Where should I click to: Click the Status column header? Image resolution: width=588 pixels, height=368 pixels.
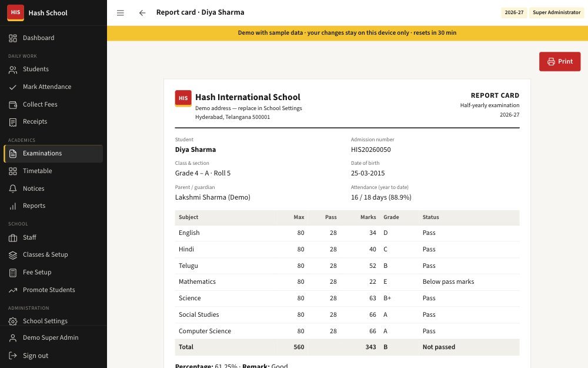point(430,217)
